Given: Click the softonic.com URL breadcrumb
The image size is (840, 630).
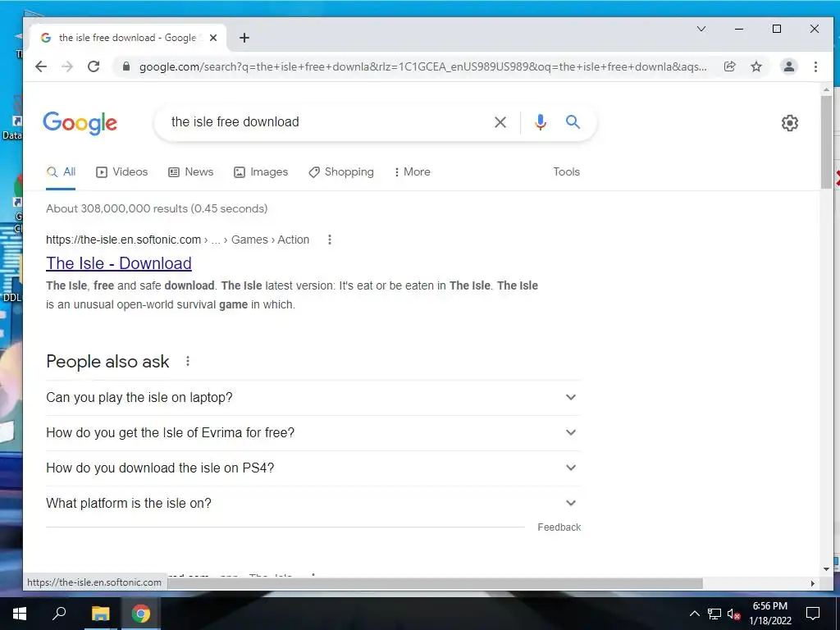Looking at the screenshot, I should point(177,240).
